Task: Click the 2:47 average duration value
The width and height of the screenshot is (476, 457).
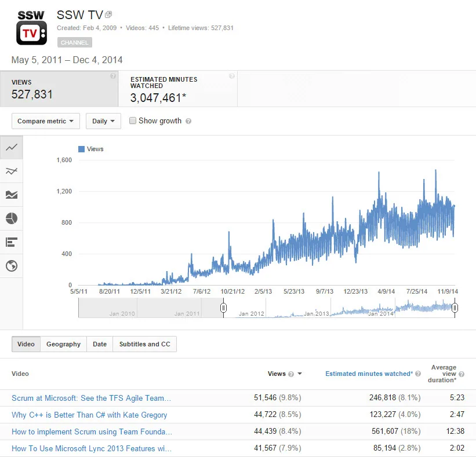Action: (457, 415)
